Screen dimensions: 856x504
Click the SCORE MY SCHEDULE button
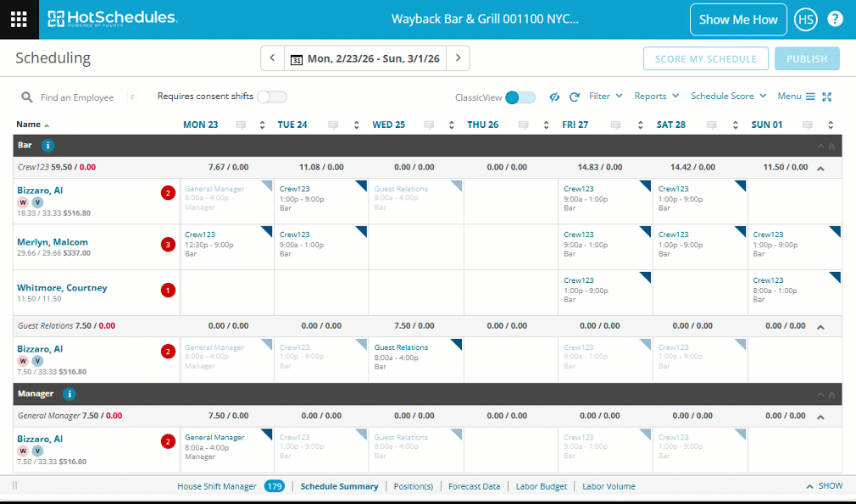pyautogui.click(x=706, y=58)
